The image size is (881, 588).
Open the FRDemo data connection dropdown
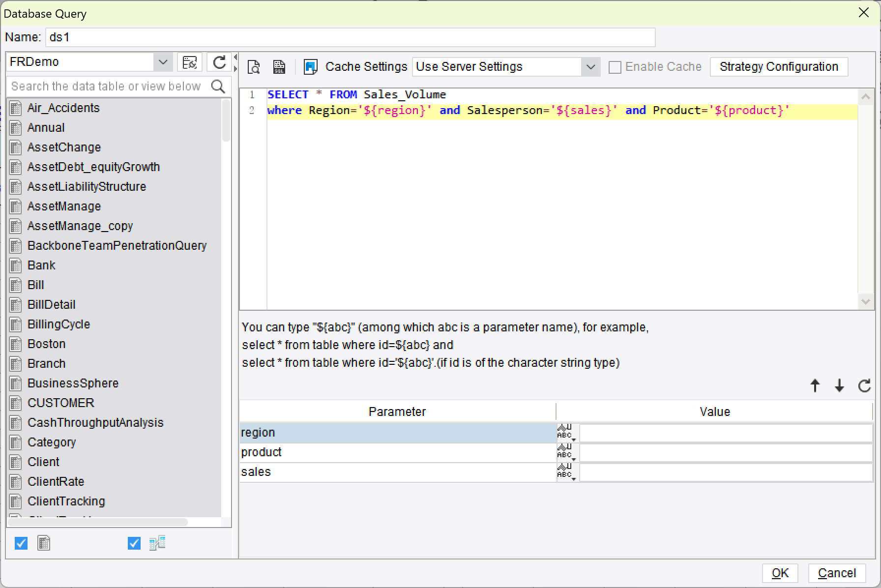pos(162,62)
